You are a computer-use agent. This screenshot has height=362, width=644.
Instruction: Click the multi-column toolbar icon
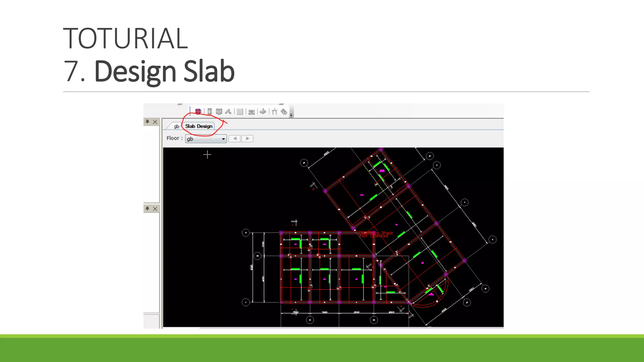point(219,111)
